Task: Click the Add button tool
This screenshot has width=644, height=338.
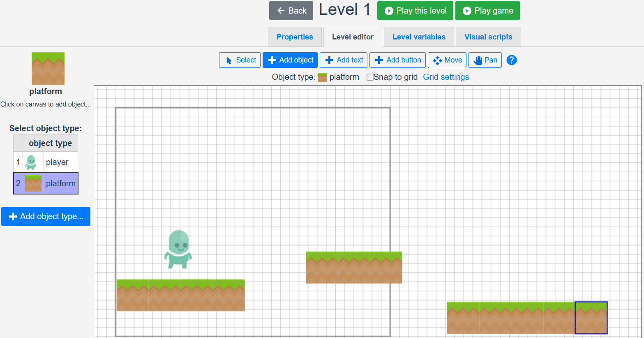Action: tap(397, 60)
